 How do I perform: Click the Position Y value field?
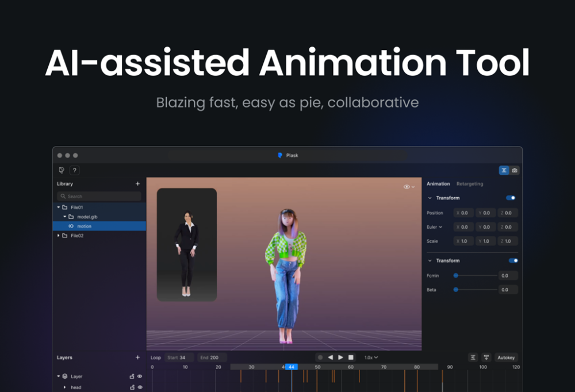485,213
